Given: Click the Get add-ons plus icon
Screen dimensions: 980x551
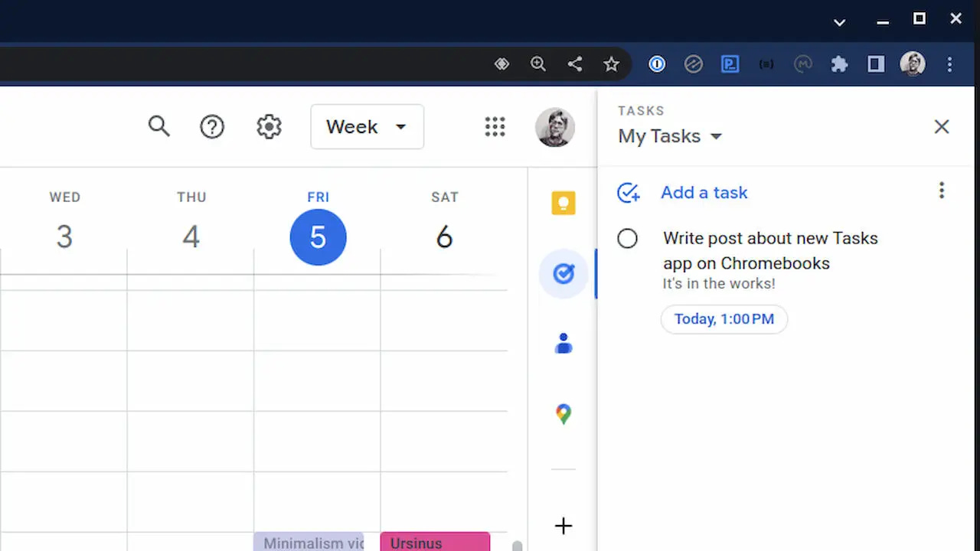Looking at the screenshot, I should [563, 526].
